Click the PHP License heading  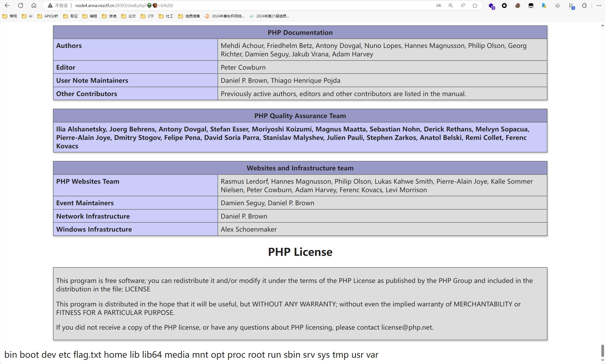300,252
